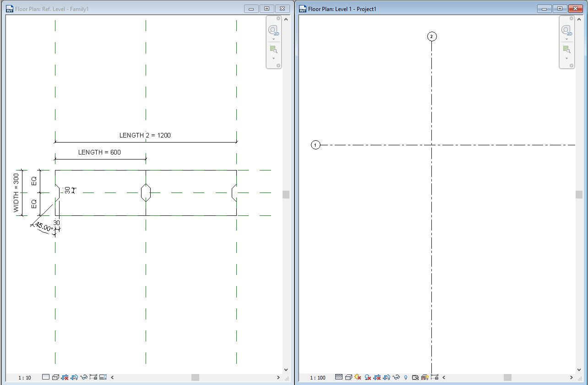Click the Reveal Hidden Elements lightbulb in Project1
Viewport: 588px width, 385px height.
tap(405, 377)
